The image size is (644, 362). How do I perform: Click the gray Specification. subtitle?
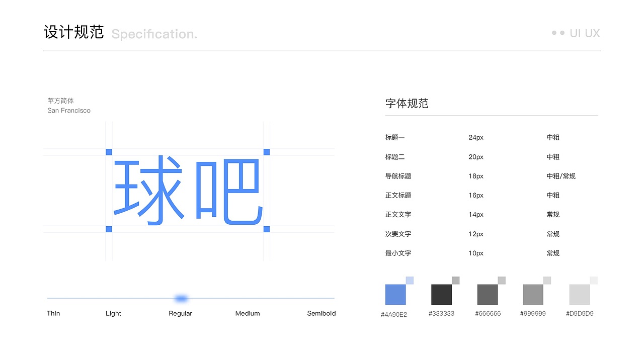coord(154,34)
